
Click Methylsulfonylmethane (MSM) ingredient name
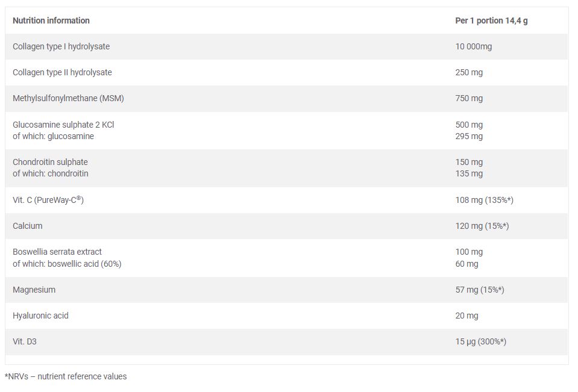point(68,98)
